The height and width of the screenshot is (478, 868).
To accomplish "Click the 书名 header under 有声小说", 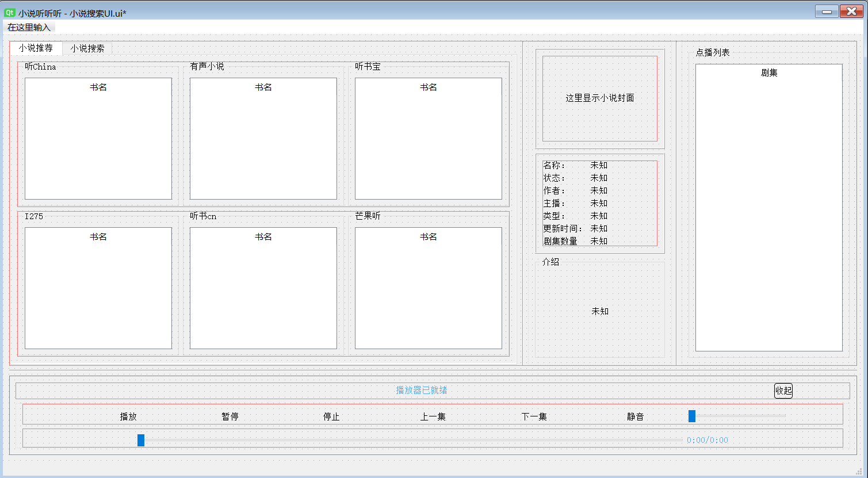I will click(x=263, y=87).
